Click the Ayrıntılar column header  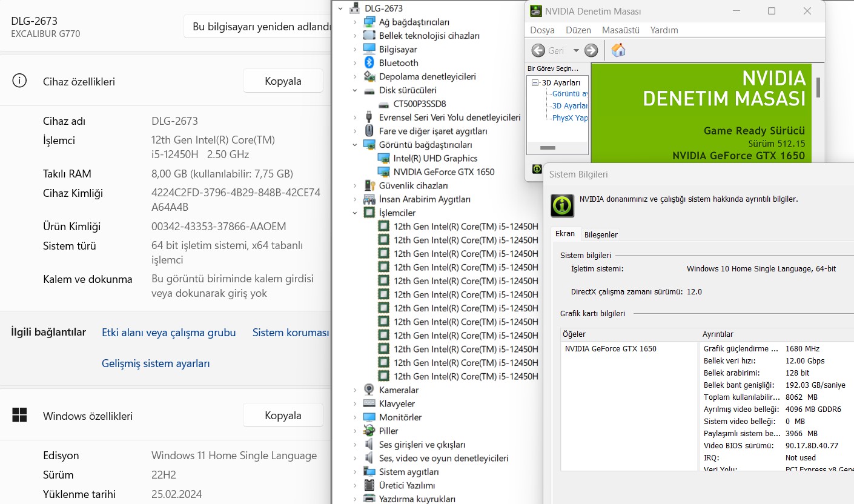coord(777,334)
